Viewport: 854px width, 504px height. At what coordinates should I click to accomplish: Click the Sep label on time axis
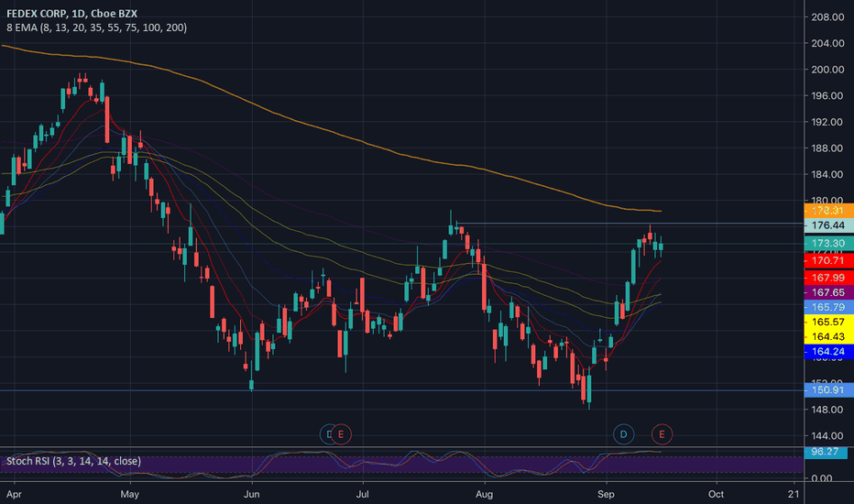pyautogui.click(x=606, y=494)
